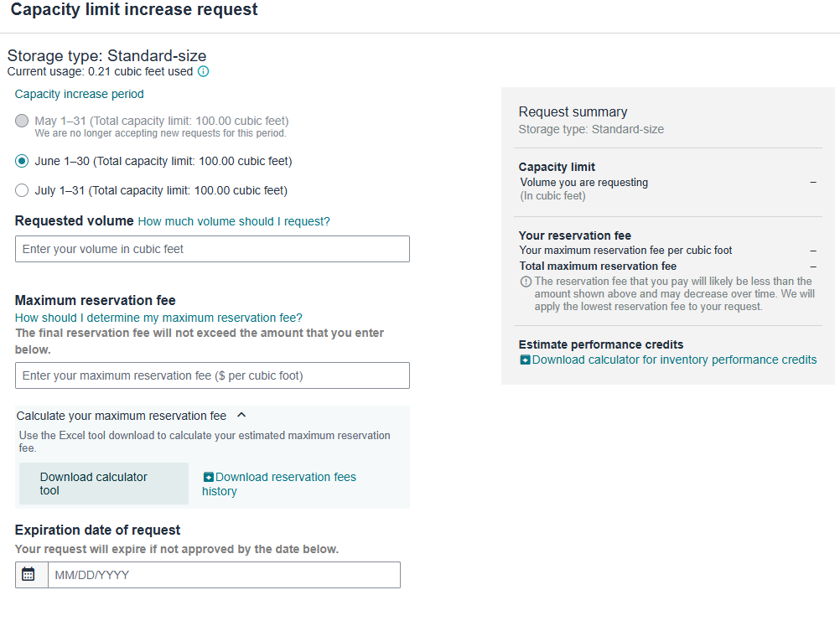Focus the requested volume cubic feet field
Image resolution: width=840 pixels, height=621 pixels.
tap(212, 249)
